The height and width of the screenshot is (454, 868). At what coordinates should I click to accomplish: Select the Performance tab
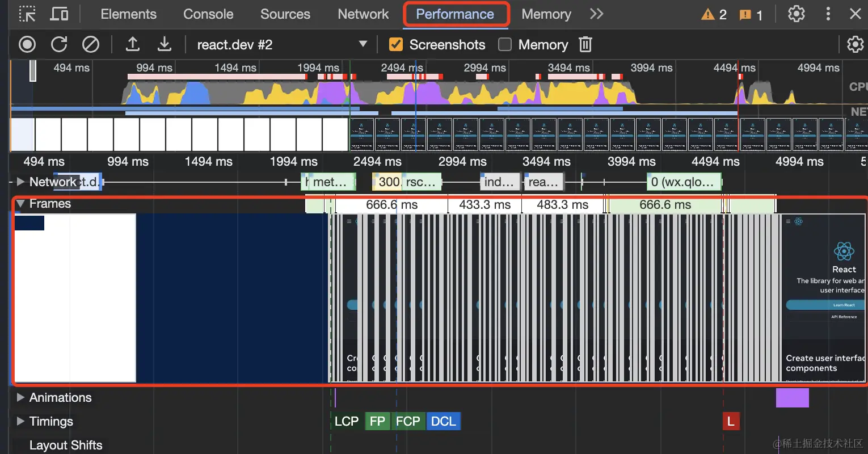455,14
